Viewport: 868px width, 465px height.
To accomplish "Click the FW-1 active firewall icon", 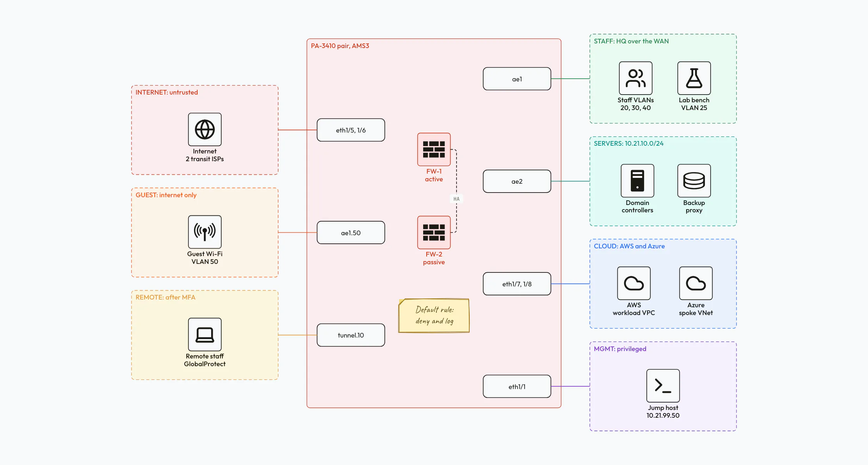I will pos(434,150).
